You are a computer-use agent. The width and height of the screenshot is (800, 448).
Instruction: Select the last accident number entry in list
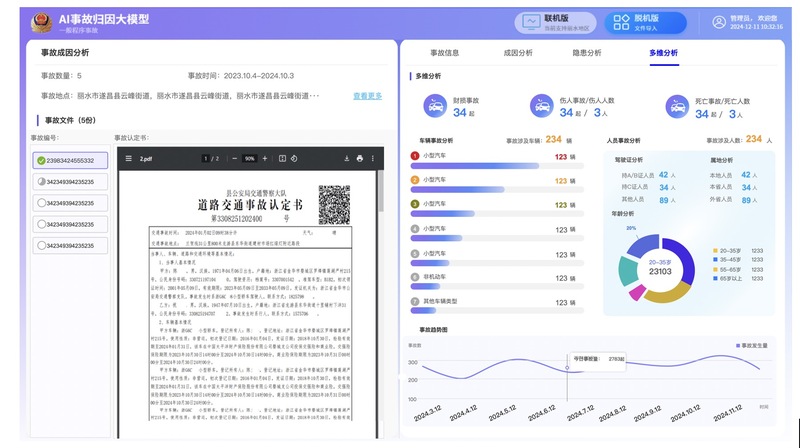(x=70, y=245)
